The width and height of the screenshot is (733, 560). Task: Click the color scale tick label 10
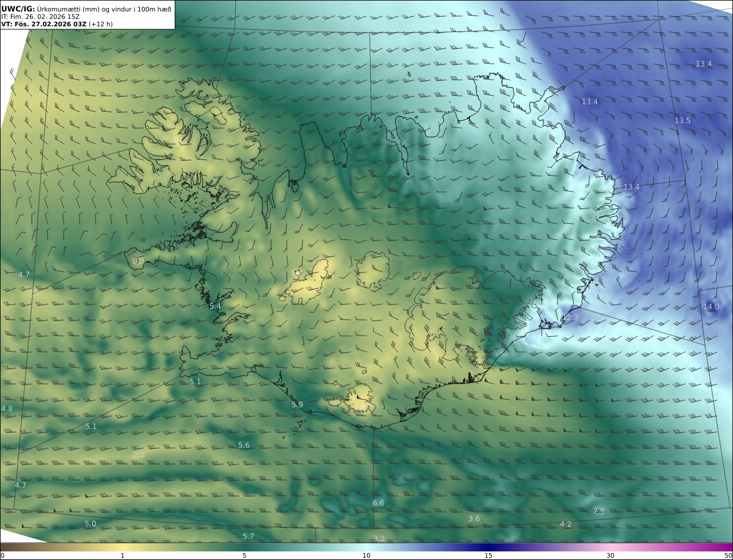tap(366, 556)
